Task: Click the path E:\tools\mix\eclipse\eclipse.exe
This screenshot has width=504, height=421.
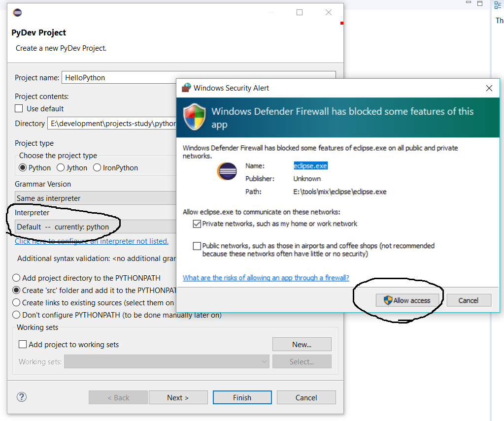Action: click(x=340, y=192)
